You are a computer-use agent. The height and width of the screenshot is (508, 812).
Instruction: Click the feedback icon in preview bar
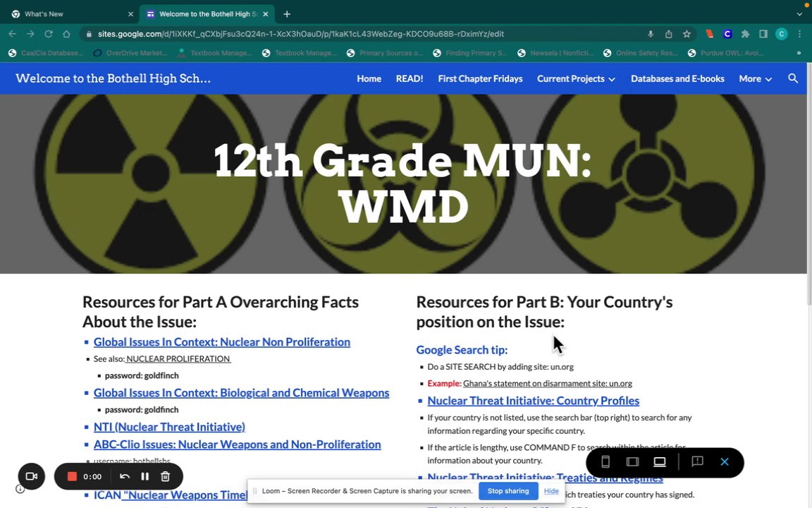[697, 461]
